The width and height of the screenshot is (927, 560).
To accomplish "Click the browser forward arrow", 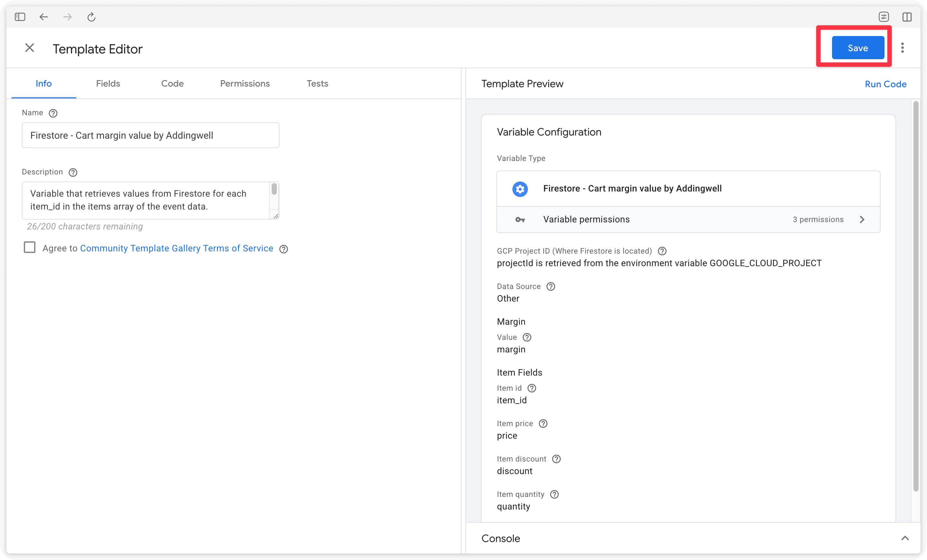I will (67, 17).
